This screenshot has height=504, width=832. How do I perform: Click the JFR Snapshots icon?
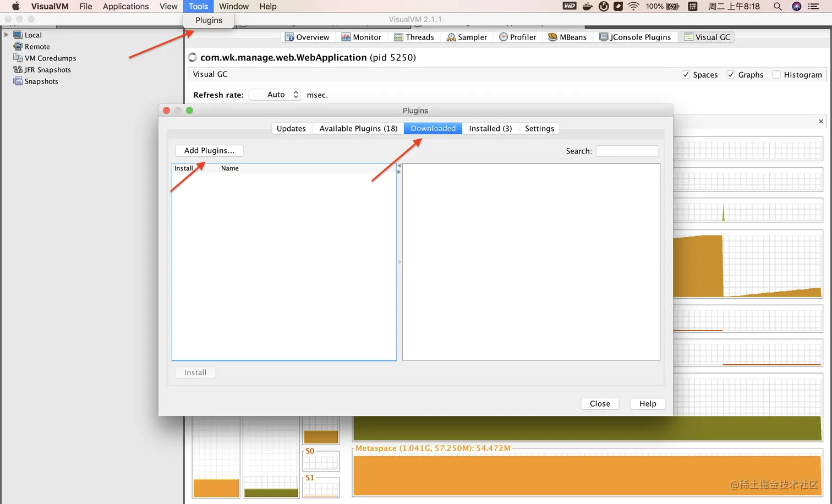[x=18, y=69]
